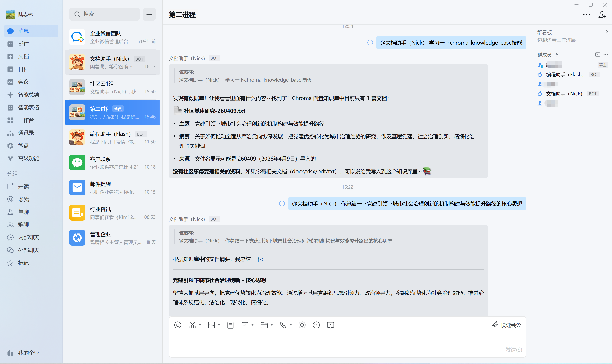Open 陆志林 profile avatar
The width and height of the screenshot is (612, 364).
click(x=10, y=14)
